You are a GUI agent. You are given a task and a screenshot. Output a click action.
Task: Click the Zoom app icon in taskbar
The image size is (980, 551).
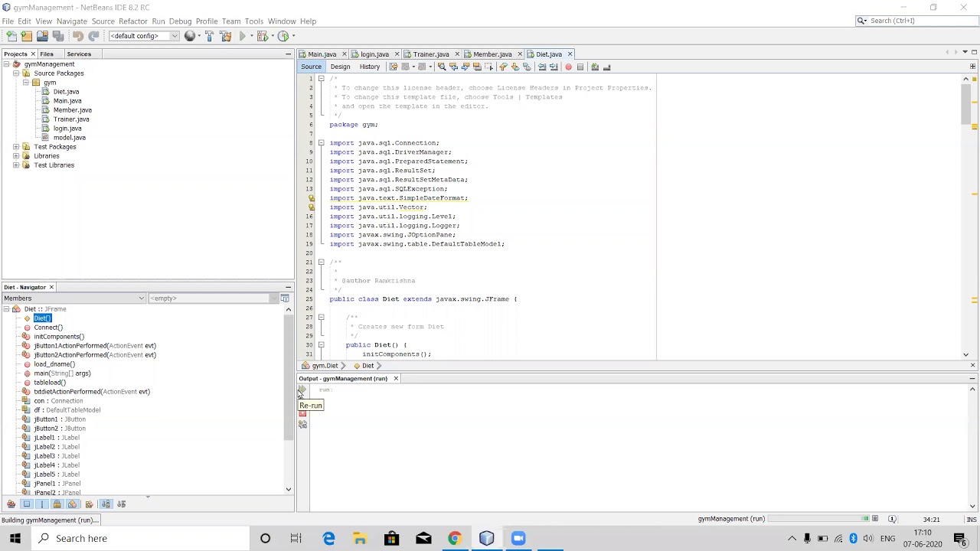click(518, 538)
